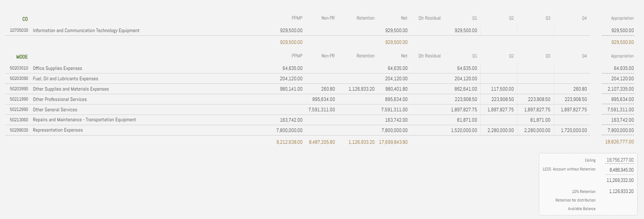Select the Non-PR total 8,487,205.80
Viewport: 644px width, 219px height.
pyautogui.click(x=322, y=142)
